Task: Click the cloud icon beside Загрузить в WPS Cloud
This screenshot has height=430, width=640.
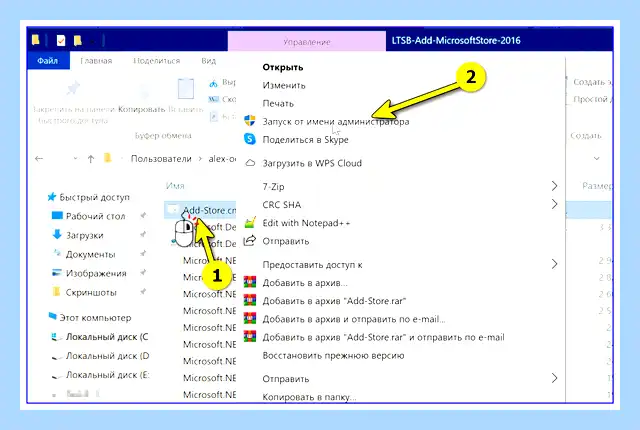Action: point(250,163)
